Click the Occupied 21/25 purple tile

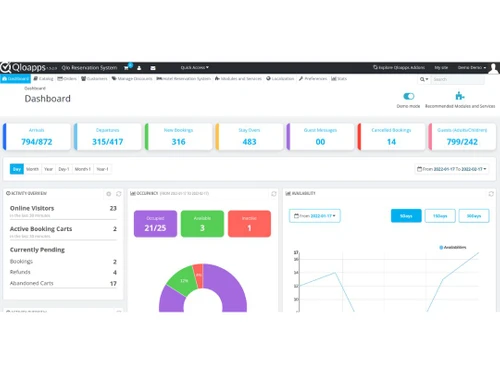coord(155,224)
